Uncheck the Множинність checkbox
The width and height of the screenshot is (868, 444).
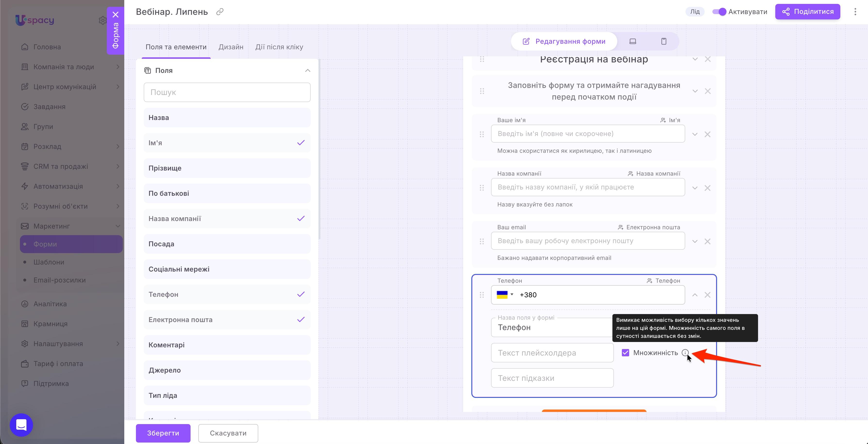click(x=625, y=353)
